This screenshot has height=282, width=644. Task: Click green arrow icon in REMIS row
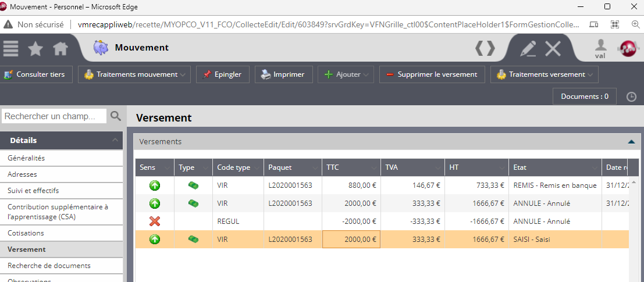pos(154,185)
